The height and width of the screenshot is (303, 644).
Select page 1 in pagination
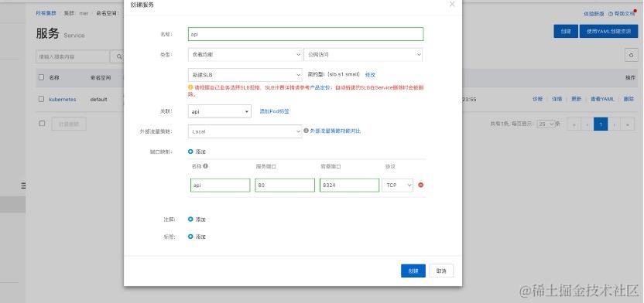pyautogui.click(x=601, y=124)
